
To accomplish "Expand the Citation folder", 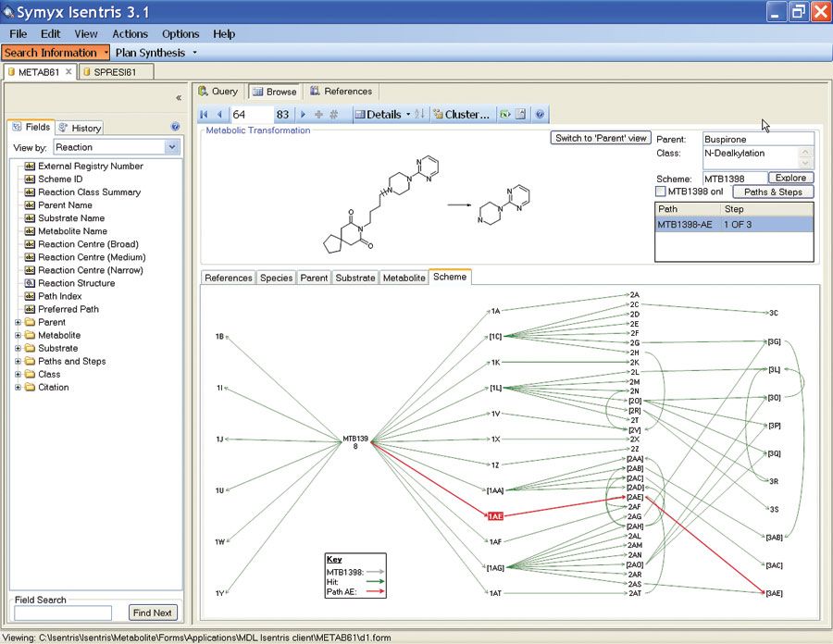I will pyautogui.click(x=19, y=388).
